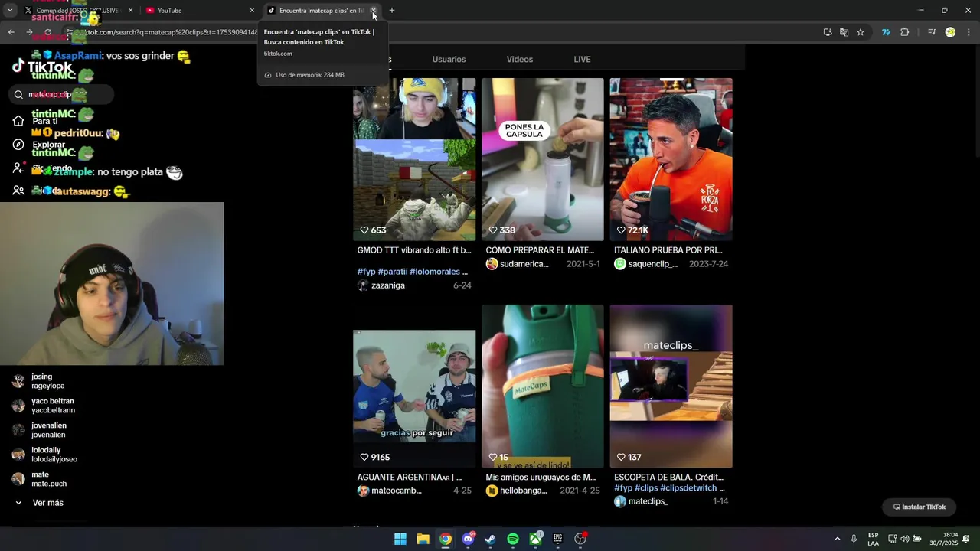Open hellobanga... author link
Viewport: 980px width, 551px height.
click(x=517, y=491)
